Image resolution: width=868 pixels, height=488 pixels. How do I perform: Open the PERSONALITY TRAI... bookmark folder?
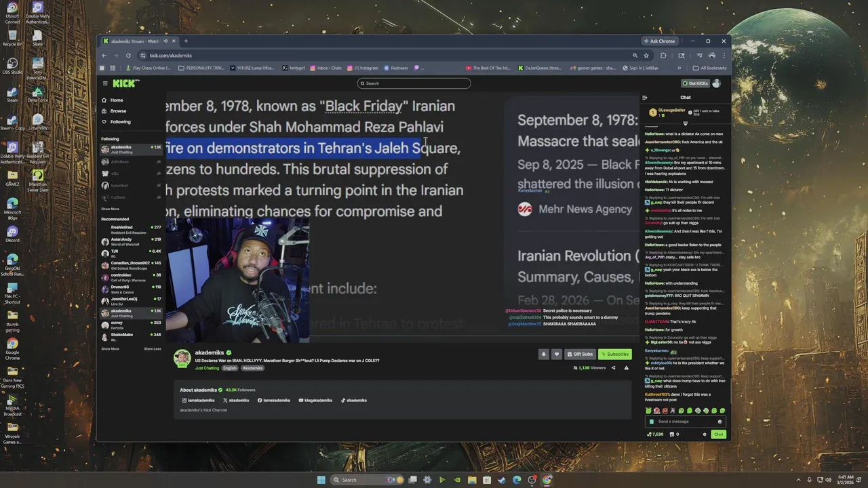coord(201,68)
